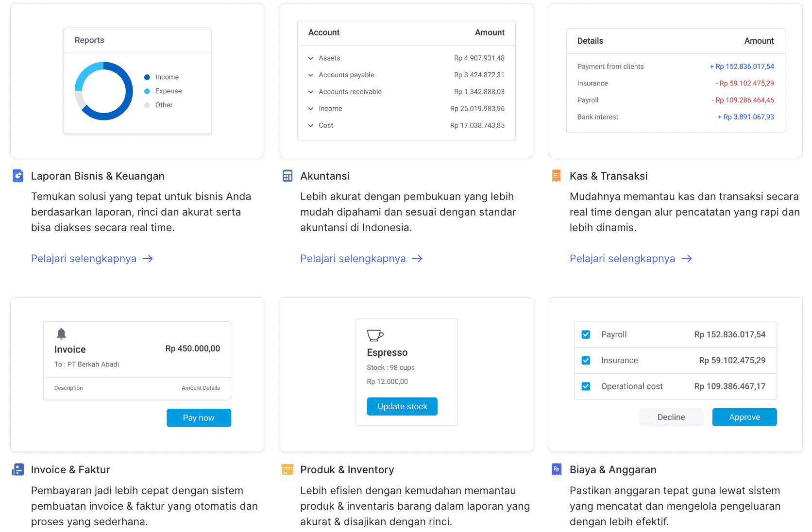Click the Laporan Bisnis & Keuangan report icon
This screenshot has height=532, width=812.
(18, 176)
